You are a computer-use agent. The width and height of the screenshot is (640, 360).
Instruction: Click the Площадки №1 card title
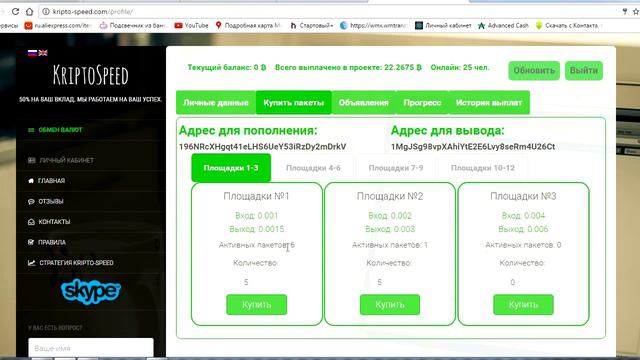pyautogui.click(x=256, y=196)
